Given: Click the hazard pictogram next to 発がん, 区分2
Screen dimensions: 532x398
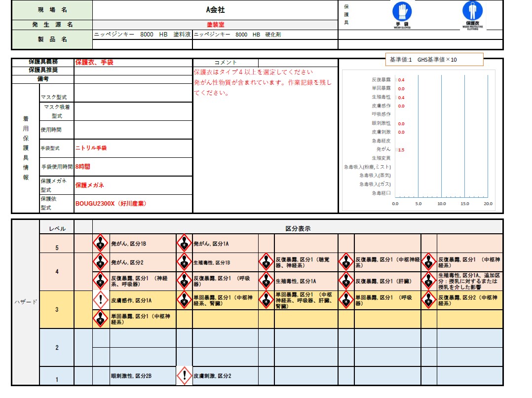Looking at the screenshot, I should (101, 262).
